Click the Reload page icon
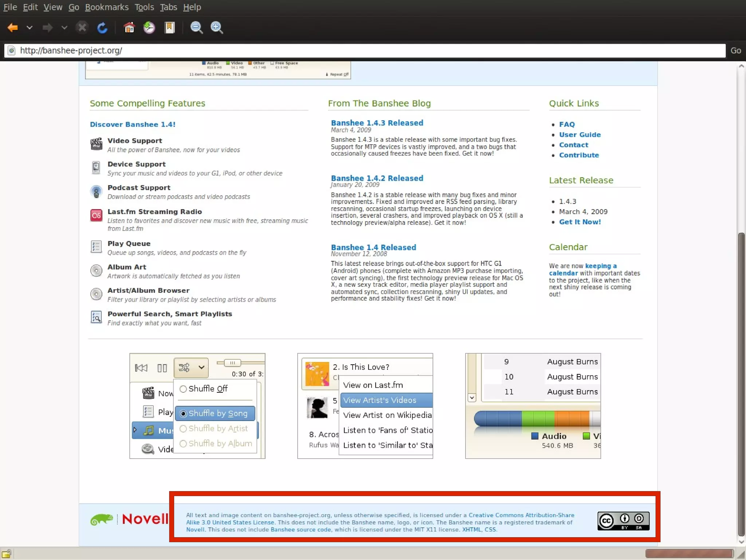This screenshot has height=560, width=746. click(x=102, y=28)
